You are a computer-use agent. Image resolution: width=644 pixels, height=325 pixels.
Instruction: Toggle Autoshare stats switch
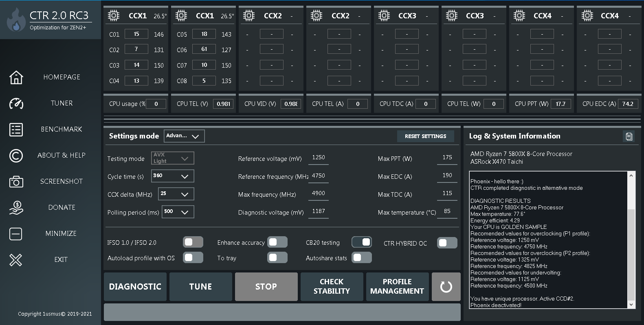click(x=362, y=257)
